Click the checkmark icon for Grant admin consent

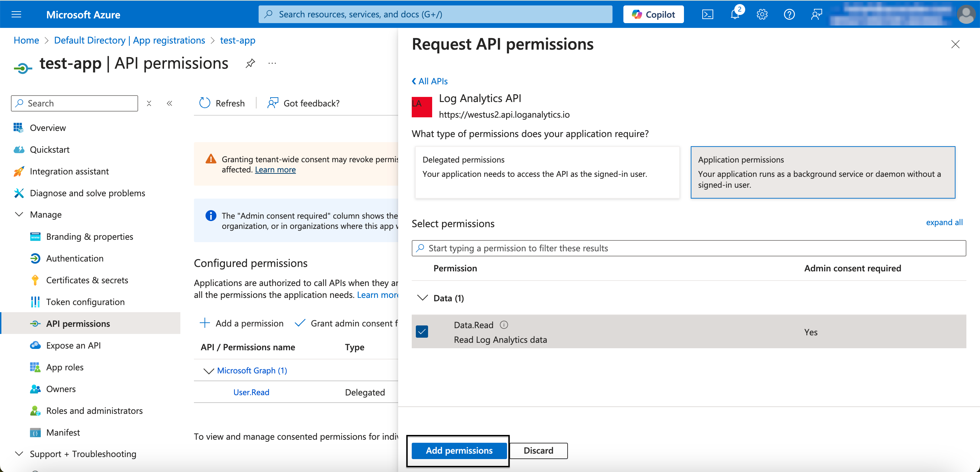300,323
